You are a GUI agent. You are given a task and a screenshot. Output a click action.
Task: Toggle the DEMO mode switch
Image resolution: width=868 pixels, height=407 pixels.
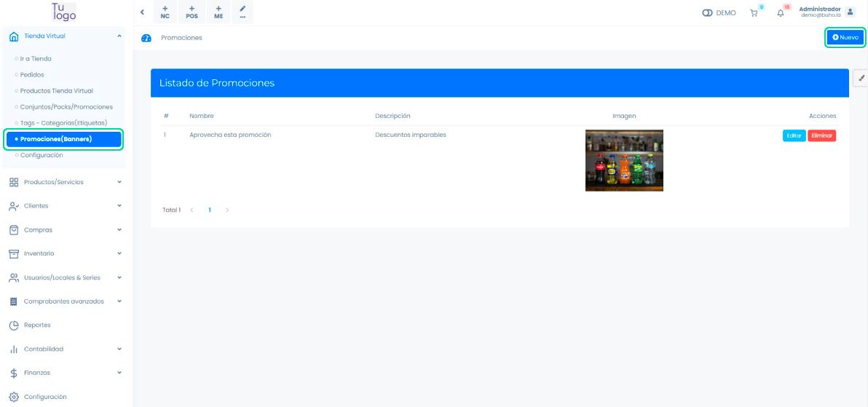pos(707,13)
